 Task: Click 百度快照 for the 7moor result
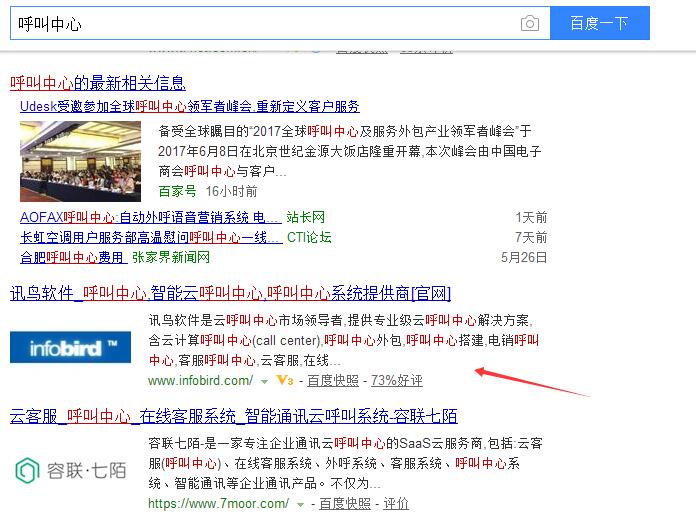[x=345, y=504]
